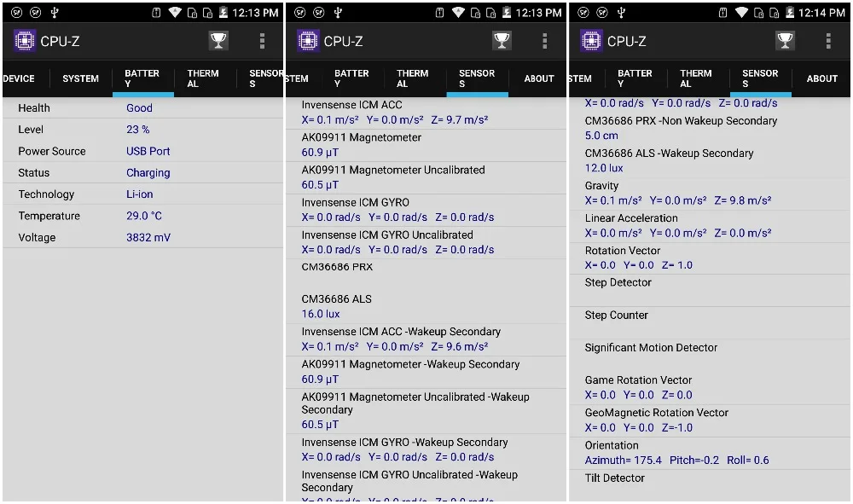The image size is (853, 504).
Task: Open trophy icon in middle screen
Action: [x=502, y=41]
